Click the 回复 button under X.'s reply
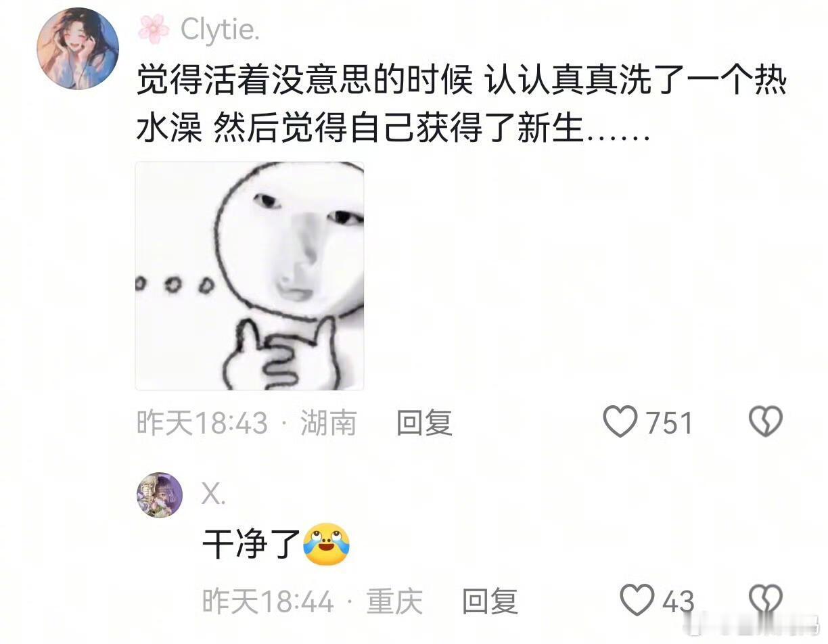828x644 pixels. pos(490,601)
